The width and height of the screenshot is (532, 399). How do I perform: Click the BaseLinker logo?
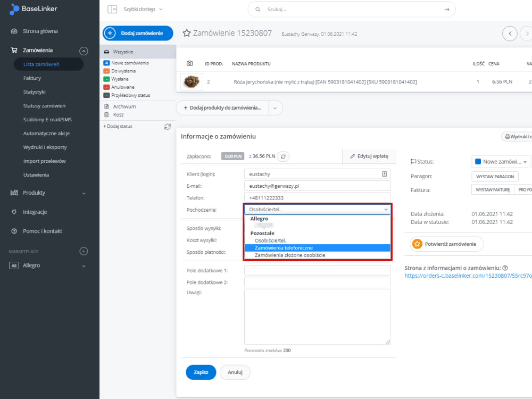[x=33, y=9]
